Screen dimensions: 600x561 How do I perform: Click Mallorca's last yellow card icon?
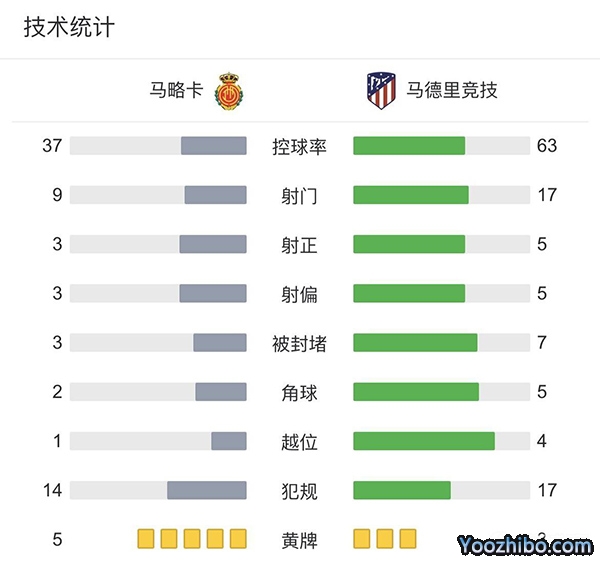click(x=238, y=539)
